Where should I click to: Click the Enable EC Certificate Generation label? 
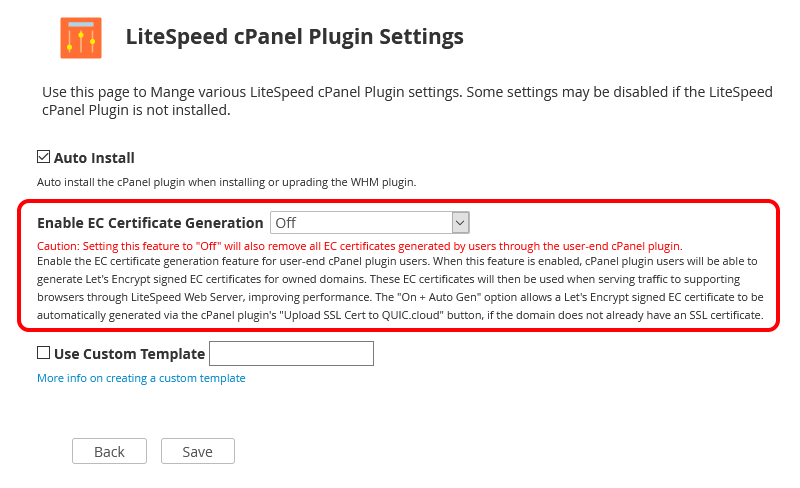(150, 223)
